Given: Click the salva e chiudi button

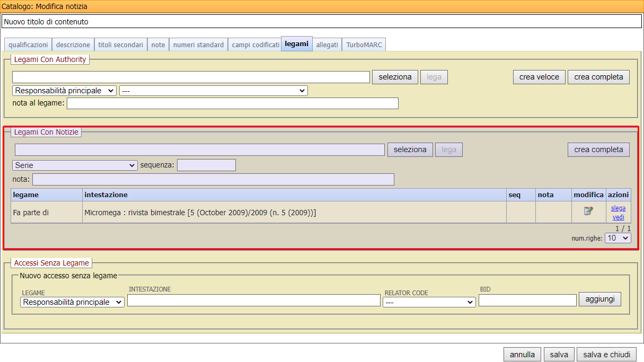Looking at the screenshot, I should (x=606, y=355).
